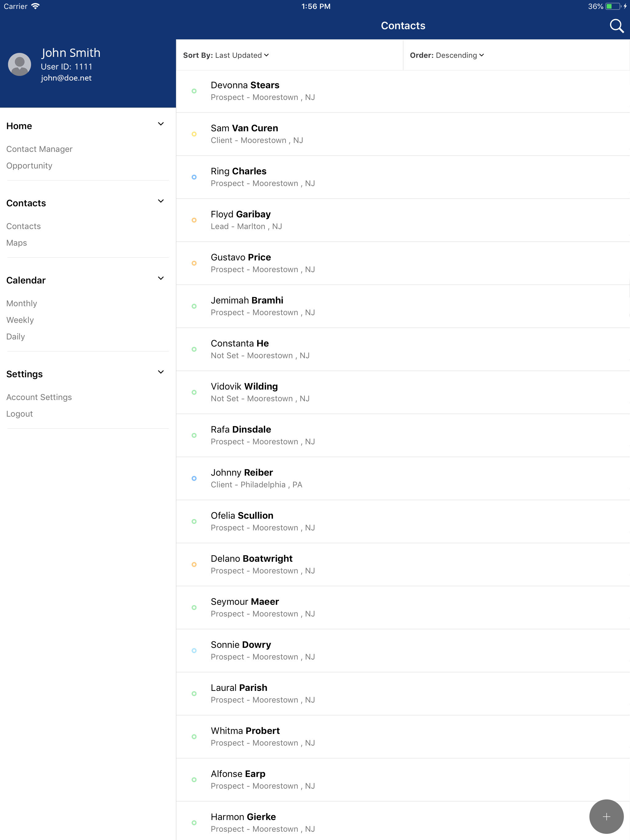Click the orange status circle for Floyd Garibay

point(194,220)
